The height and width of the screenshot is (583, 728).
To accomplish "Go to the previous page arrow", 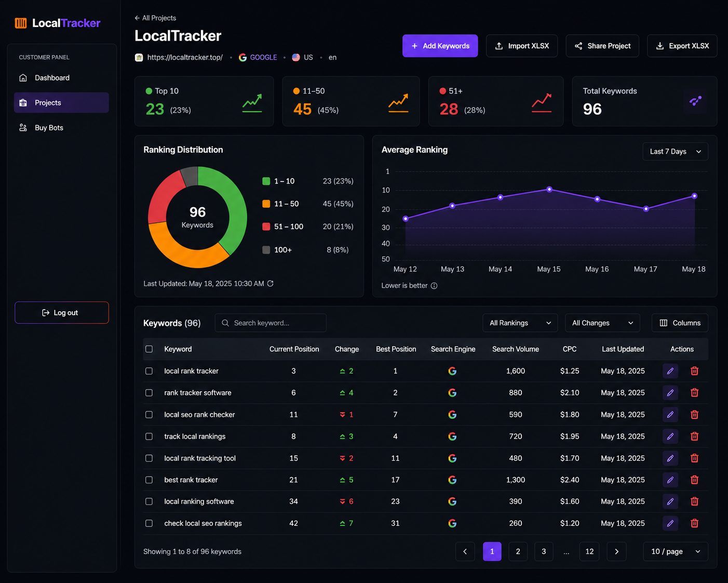I will tap(465, 551).
